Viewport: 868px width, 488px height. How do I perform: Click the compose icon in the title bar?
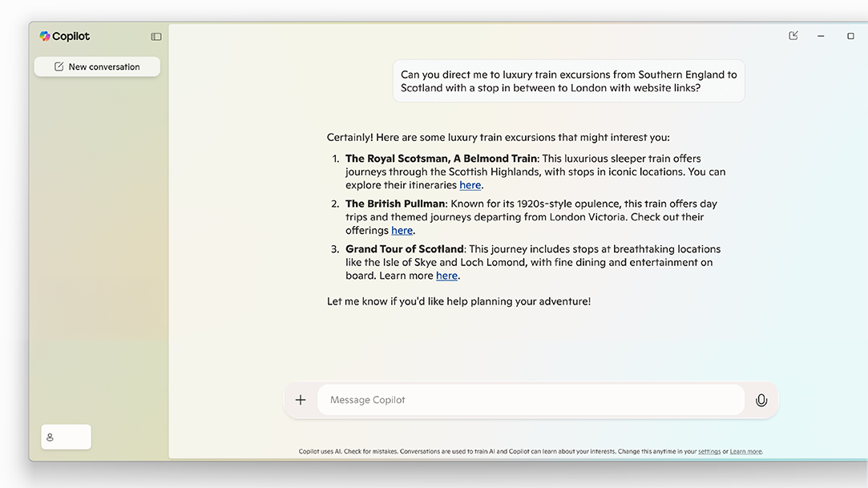click(x=793, y=36)
